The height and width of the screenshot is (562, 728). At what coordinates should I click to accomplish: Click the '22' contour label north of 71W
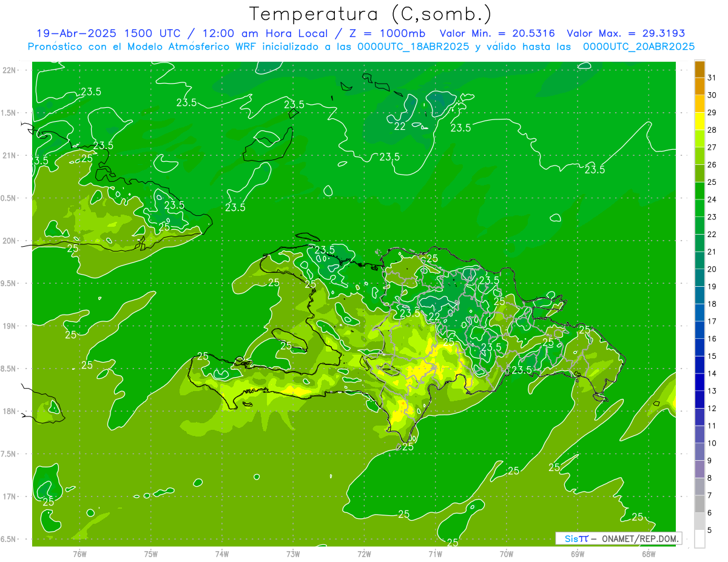(x=400, y=126)
